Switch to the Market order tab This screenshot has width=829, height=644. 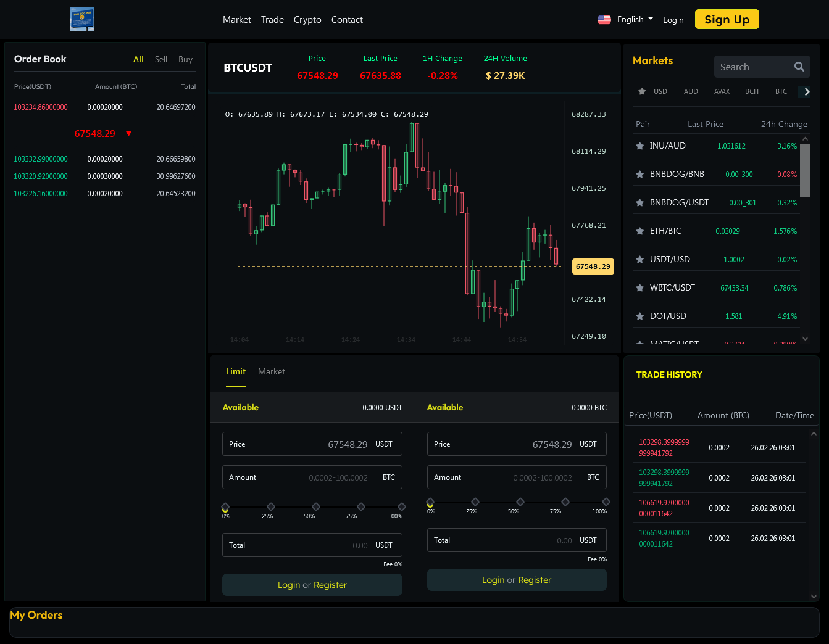pyautogui.click(x=271, y=371)
